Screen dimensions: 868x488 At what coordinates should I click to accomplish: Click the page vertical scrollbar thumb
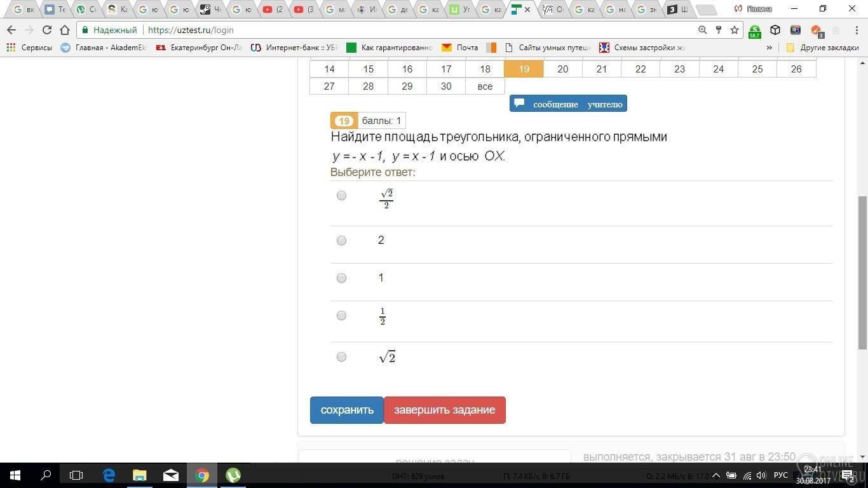(x=862, y=272)
